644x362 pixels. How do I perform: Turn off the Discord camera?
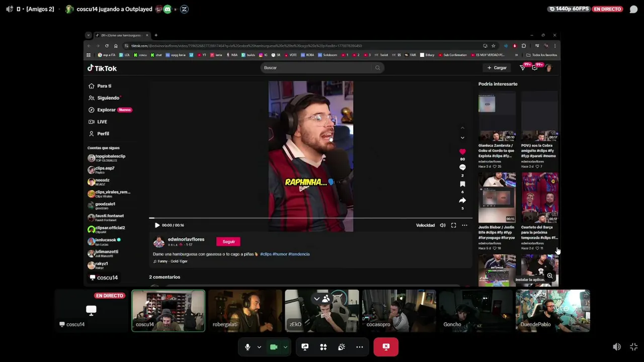pyautogui.click(x=274, y=347)
